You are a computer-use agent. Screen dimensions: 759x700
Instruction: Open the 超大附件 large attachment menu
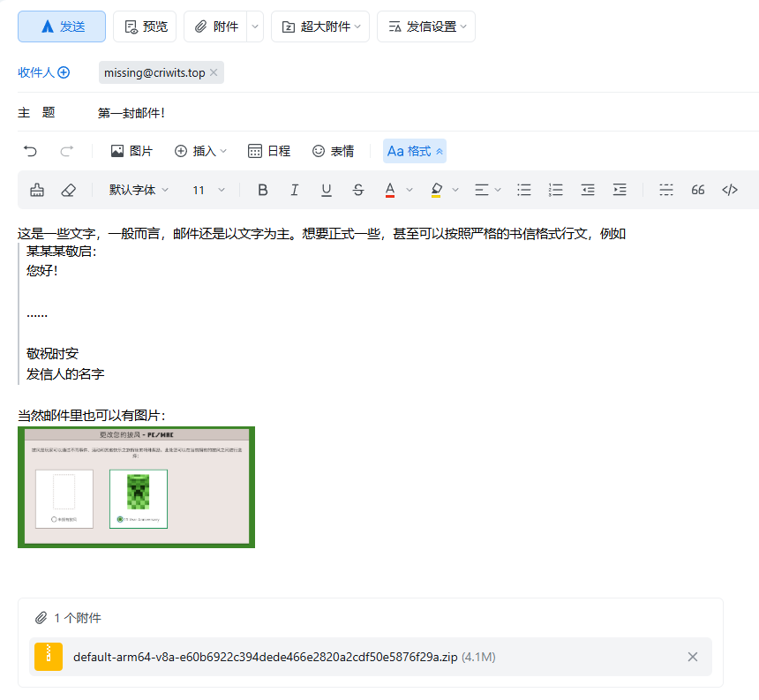tap(323, 26)
